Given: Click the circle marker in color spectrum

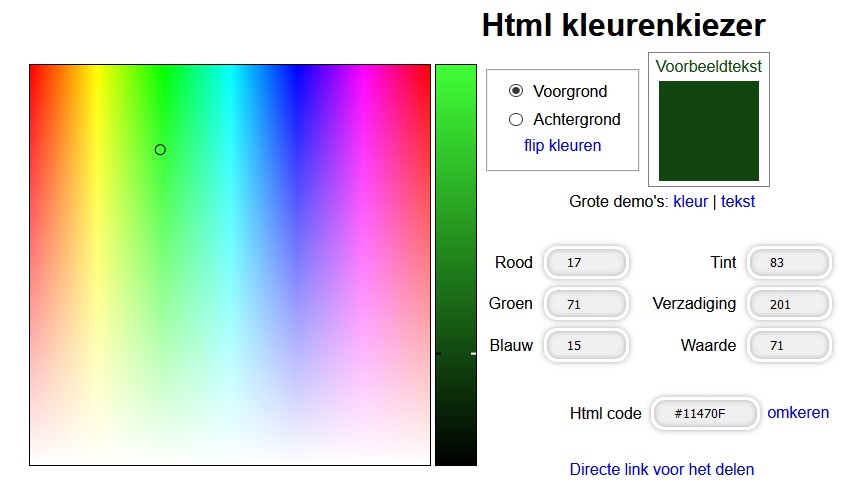Looking at the screenshot, I should tap(160, 150).
